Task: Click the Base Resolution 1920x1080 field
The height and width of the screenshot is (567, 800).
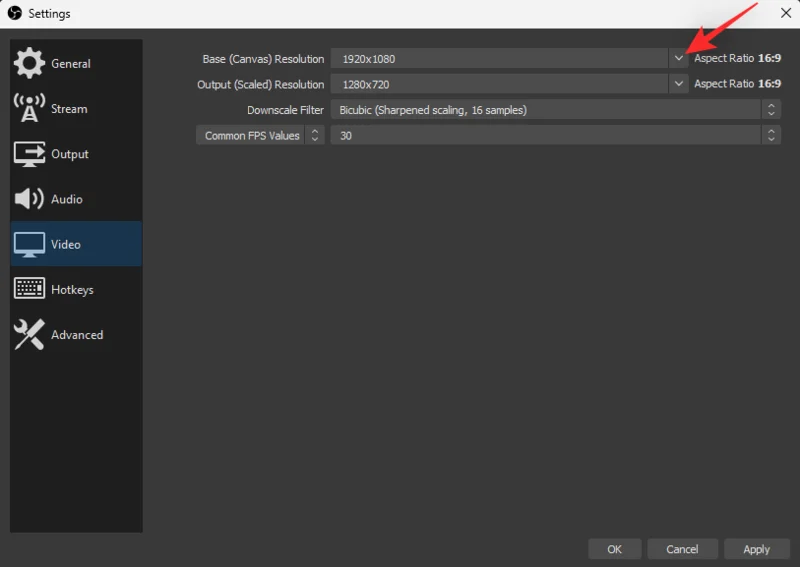Action: click(500, 59)
